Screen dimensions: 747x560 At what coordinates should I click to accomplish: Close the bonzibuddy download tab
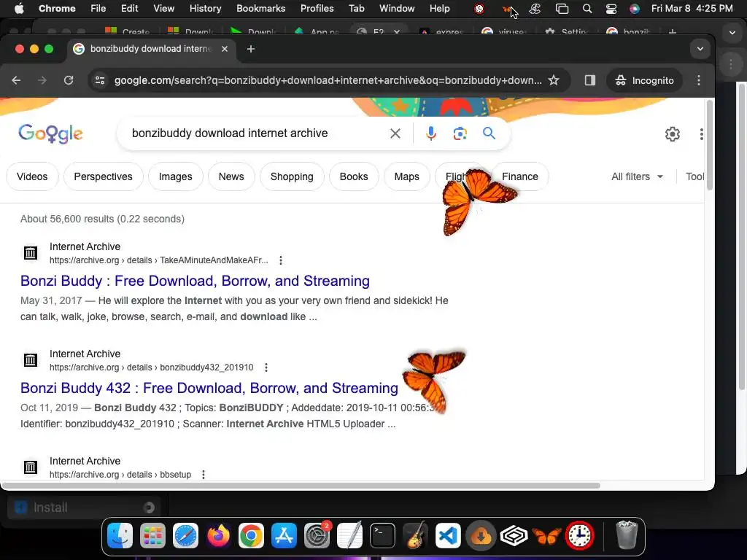coord(225,49)
